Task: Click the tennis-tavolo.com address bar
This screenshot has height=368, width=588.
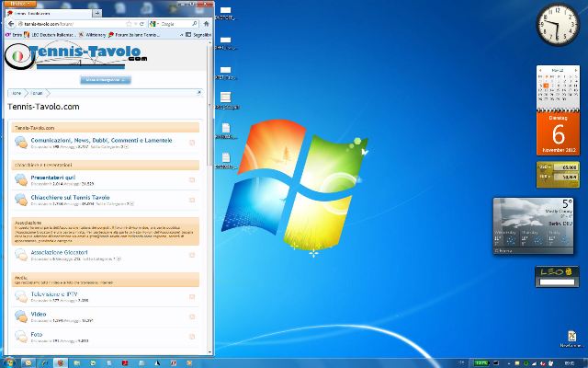Action: pyautogui.click(x=72, y=24)
